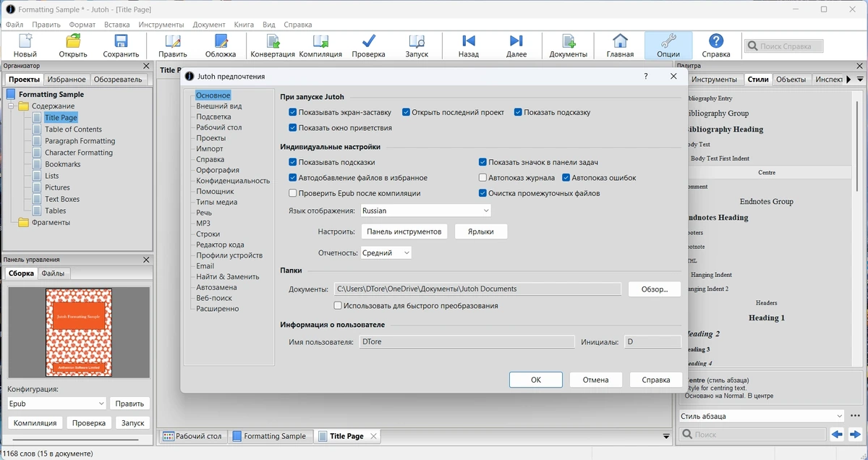Switch to Избранное tab in Организатор

click(67, 80)
